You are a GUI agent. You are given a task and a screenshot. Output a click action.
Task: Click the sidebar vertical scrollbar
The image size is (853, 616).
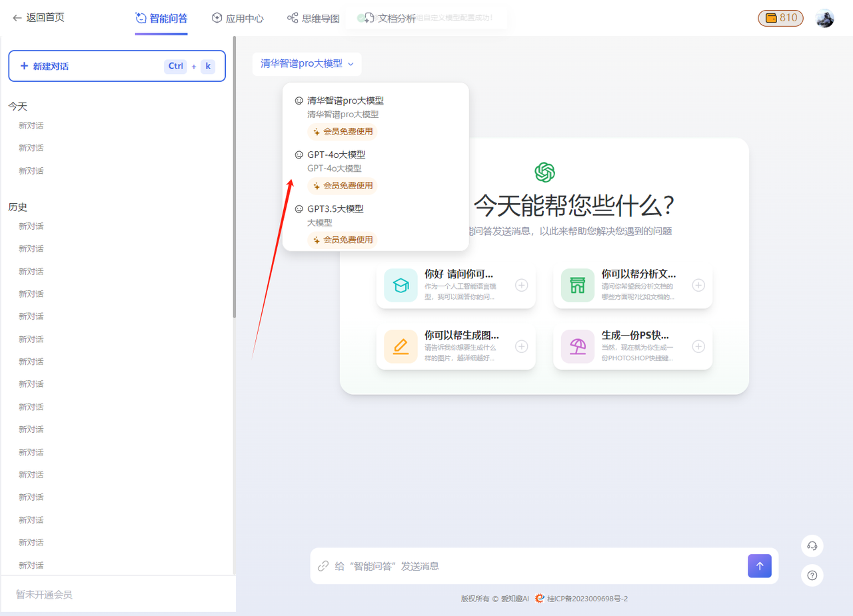click(x=234, y=178)
